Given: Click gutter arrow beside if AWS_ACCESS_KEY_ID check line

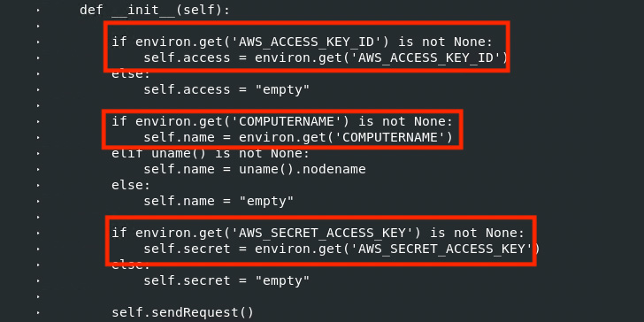Looking at the screenshot, I should pyautogui.click(x=38, y=42).
